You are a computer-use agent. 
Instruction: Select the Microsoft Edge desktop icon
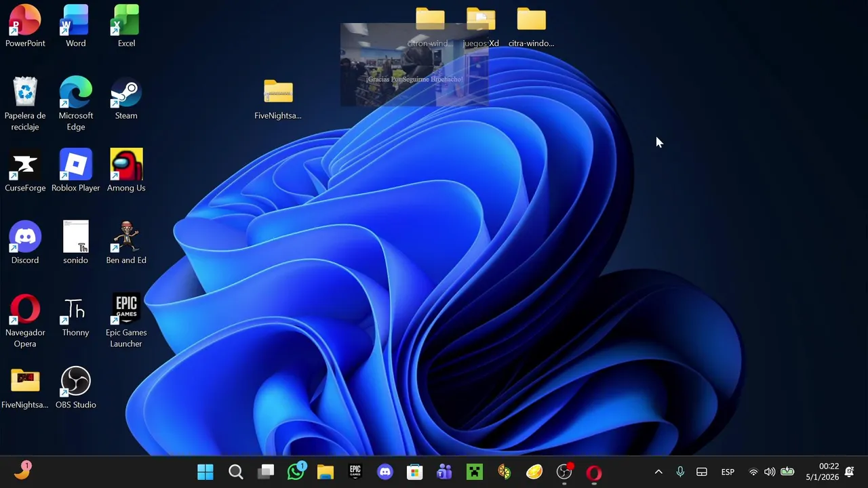(x=75, y=103)
